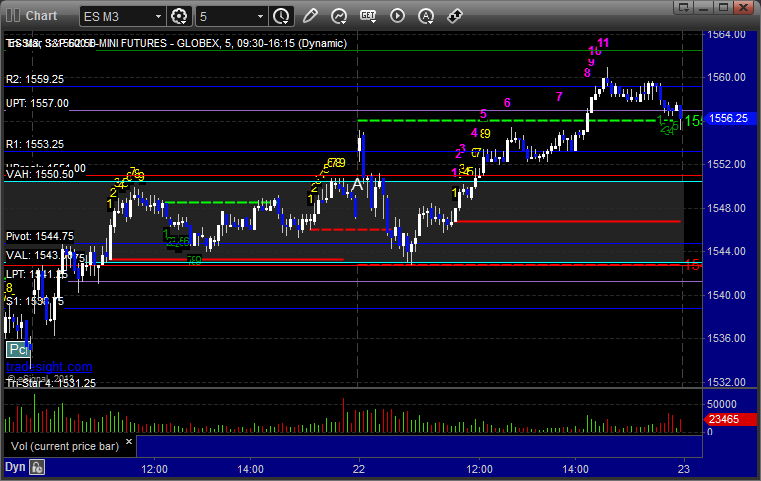This screenshot has width=761, height=481.
Task: Minimize the chart window
Action: point(704,7)
